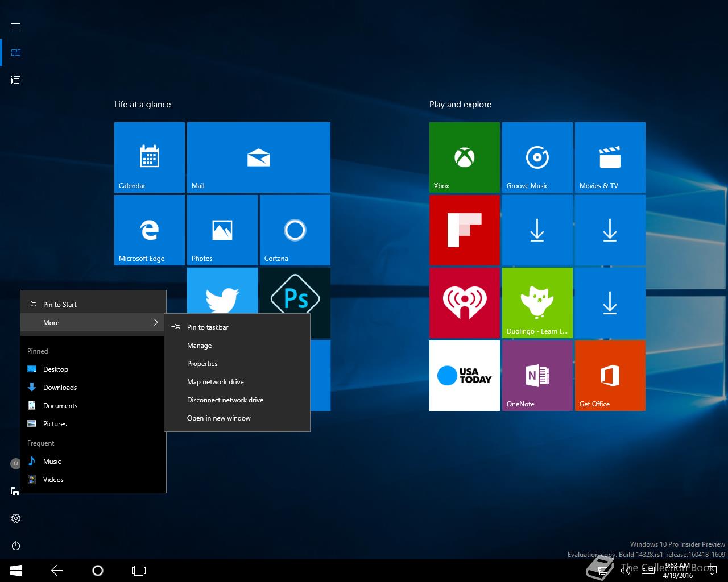Viewport: 728px width, 582px height.
Task: Open the user account icon
Action: click(x=15, y=464)
